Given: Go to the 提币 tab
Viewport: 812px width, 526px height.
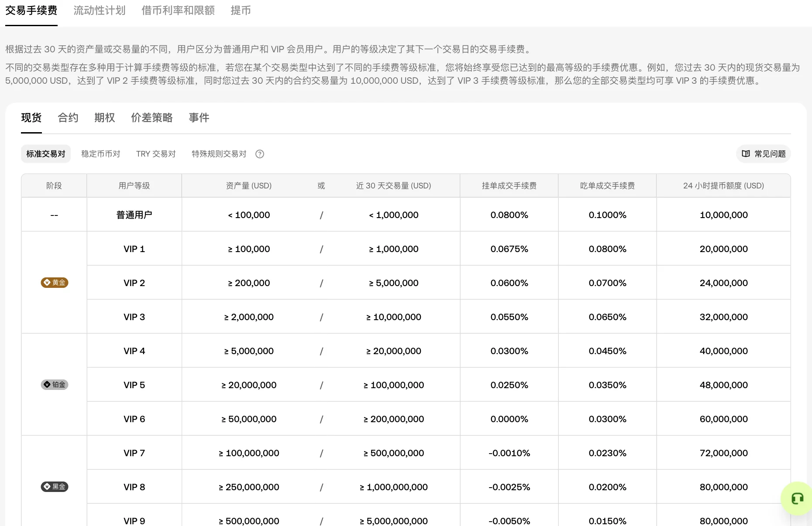Looking at the screenshot, I should click(241, 10).
